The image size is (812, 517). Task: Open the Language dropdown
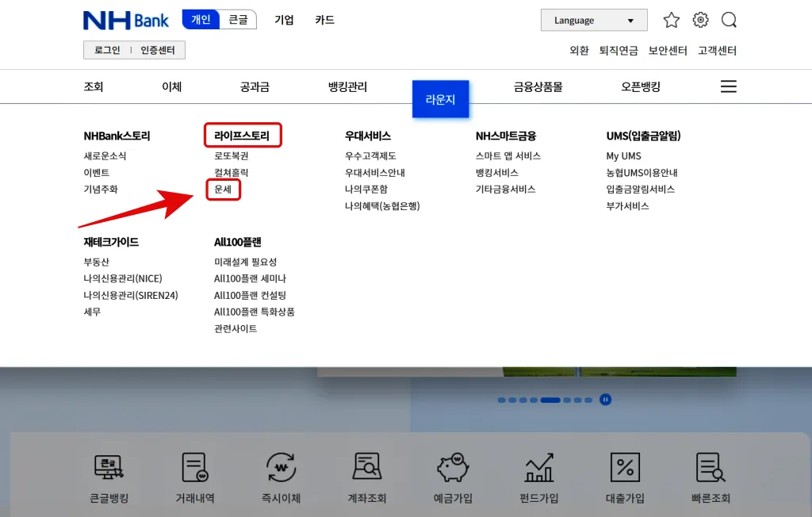tap(593, 20)
